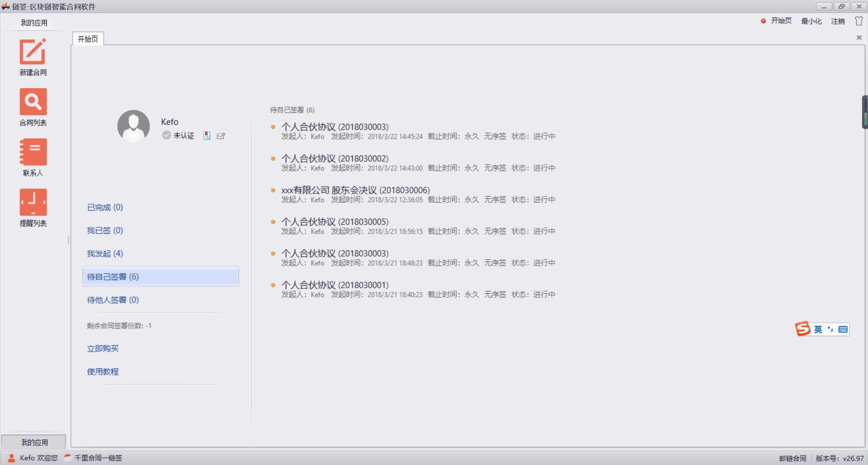Show 已完成 (0) contracts

click(x=105, y=207)
